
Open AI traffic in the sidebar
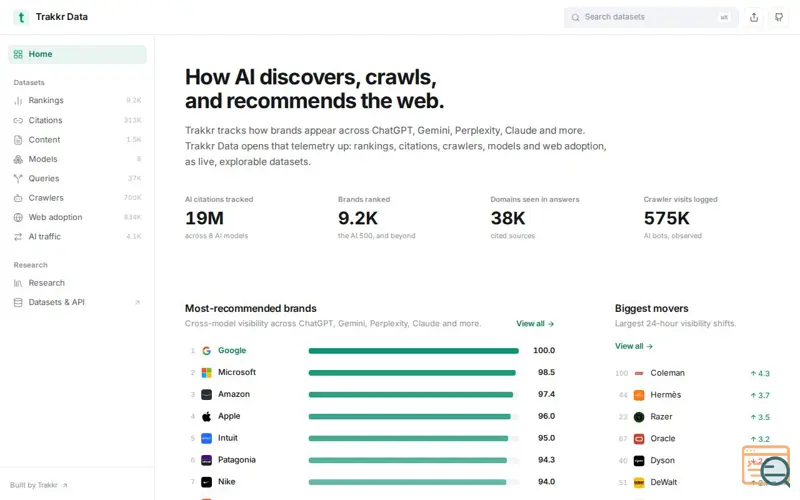click(x=77, y=237)
